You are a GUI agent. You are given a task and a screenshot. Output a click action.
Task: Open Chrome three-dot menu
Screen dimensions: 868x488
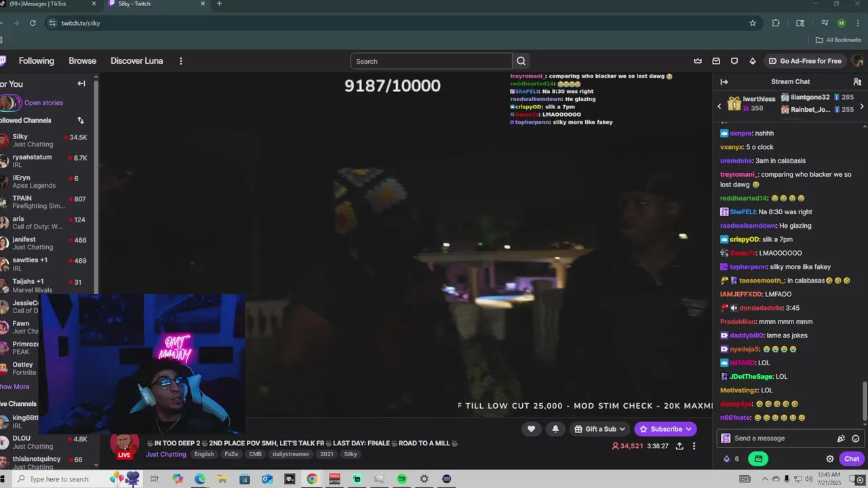pos(858,23)
